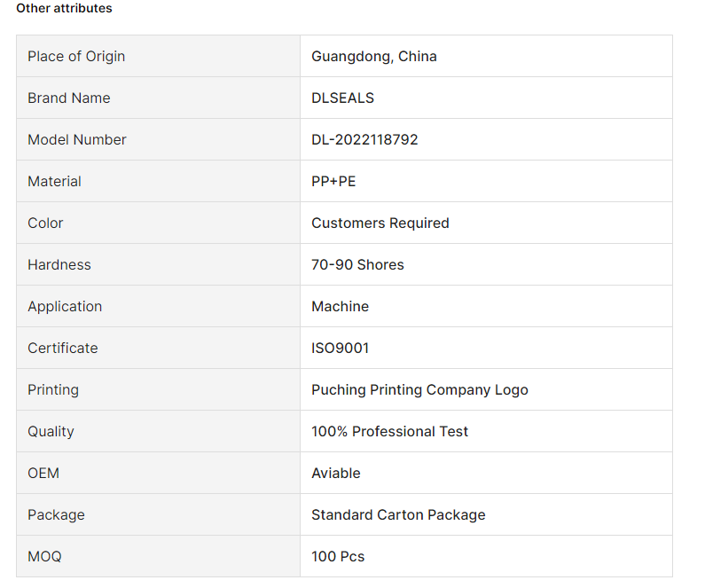Select model number DL-2022118792
The image size is (713, 588).
[364, 139]
